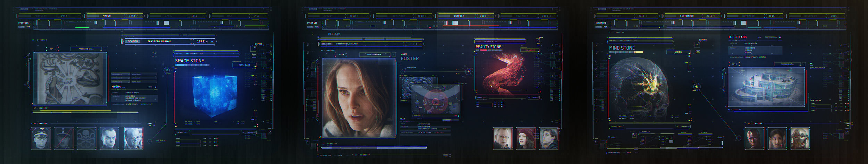The width and height of the screenshot is (868, 164).
Task: Select the Helen Cho portrait thumbnail
Action: coord(777,138)
